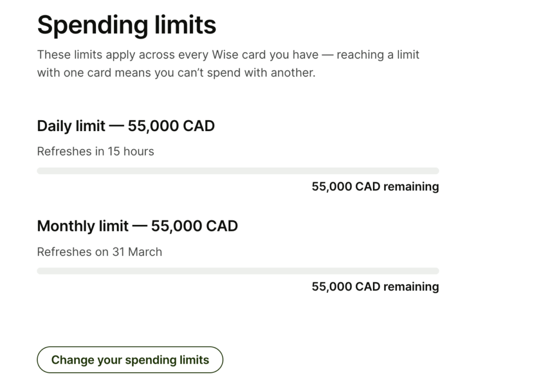This screenshot has height=392, width=559.
Task: Click the Monthly limit progress bar
Action: [238, 271]
